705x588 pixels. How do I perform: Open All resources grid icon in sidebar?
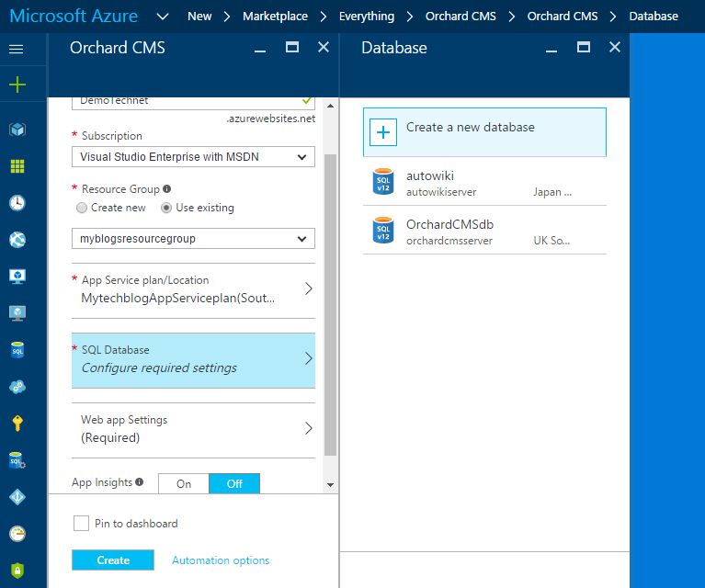[17, 166]
